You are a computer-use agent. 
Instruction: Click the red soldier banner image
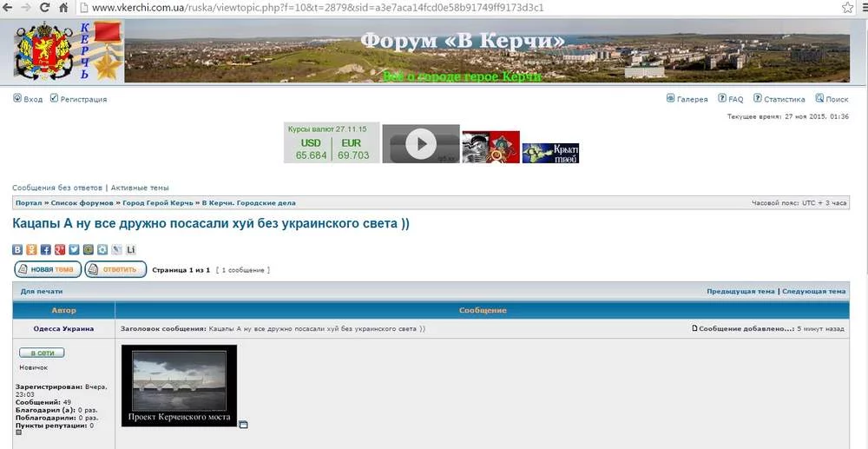click(x=491, y=147)
